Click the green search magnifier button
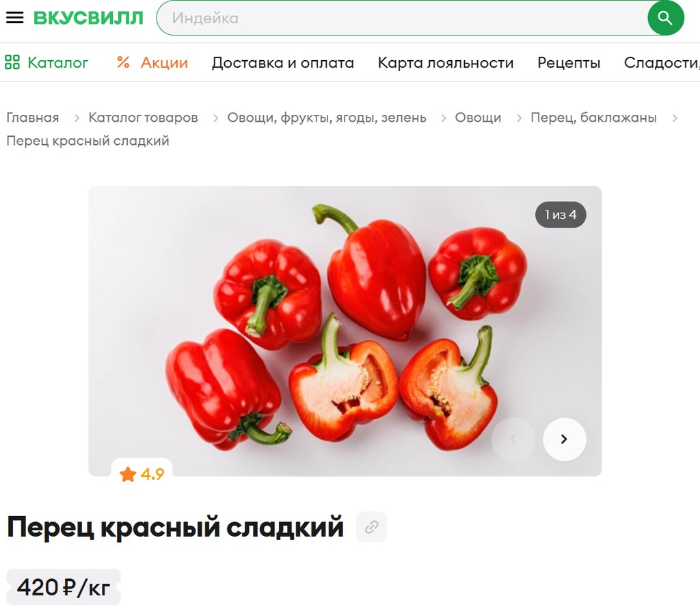The image size is (700, 607). click(x=665, y=18)
